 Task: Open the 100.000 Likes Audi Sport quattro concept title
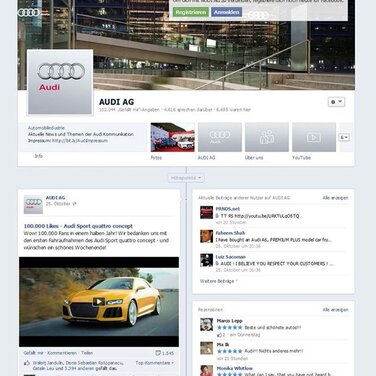[78, 226]
